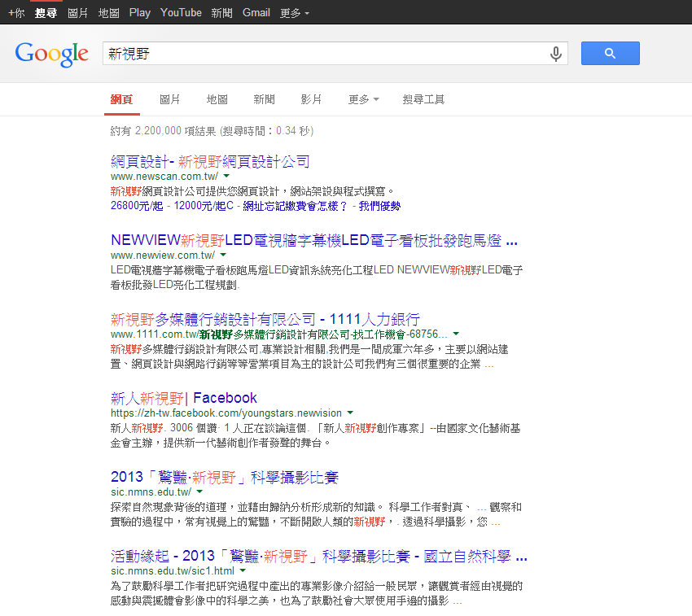This screenshot has height=616, width=692.
Task: Click the URL text www.newscan.com.tw/
Action: (x=164, y=176)
